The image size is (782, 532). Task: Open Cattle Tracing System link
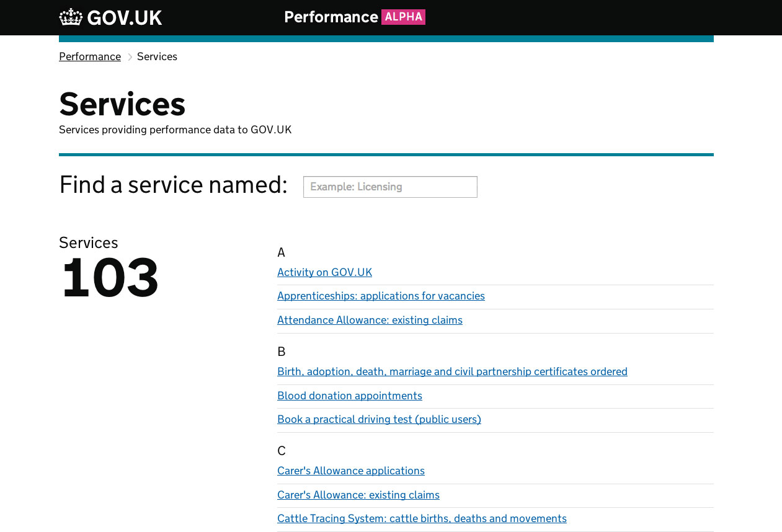coord(422,518)
